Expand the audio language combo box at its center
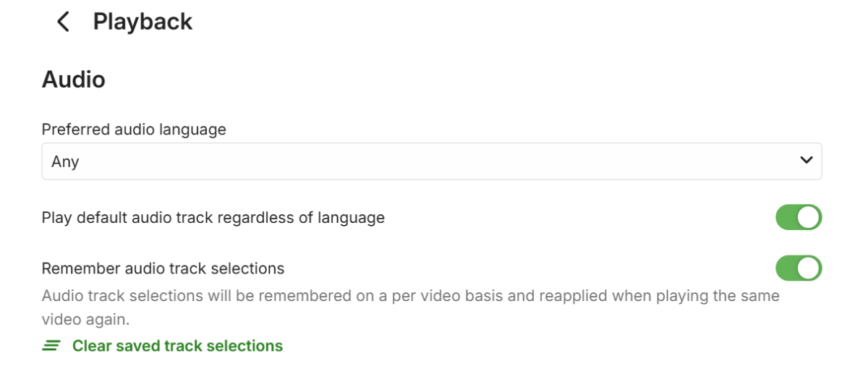 click(431, 161)
